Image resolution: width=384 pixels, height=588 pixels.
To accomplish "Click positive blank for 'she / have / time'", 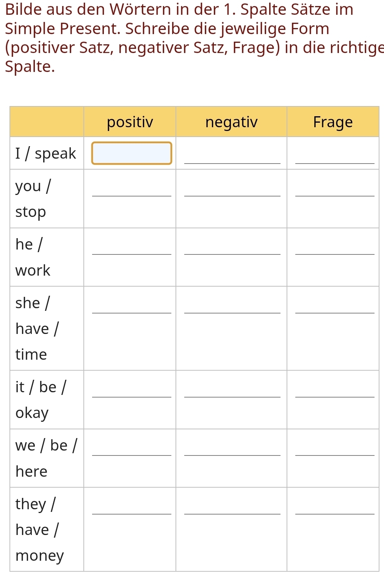I will point(132,303).
